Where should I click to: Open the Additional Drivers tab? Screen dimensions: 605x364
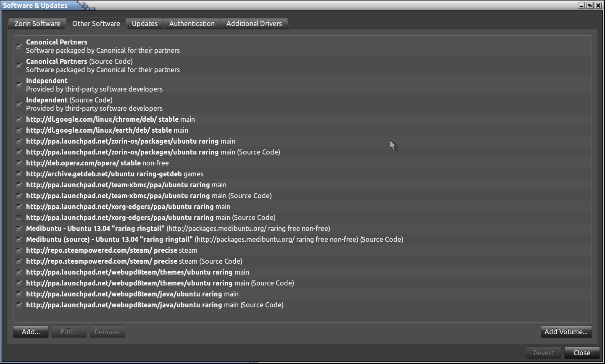pyautogui.click(x=254, y=24)
